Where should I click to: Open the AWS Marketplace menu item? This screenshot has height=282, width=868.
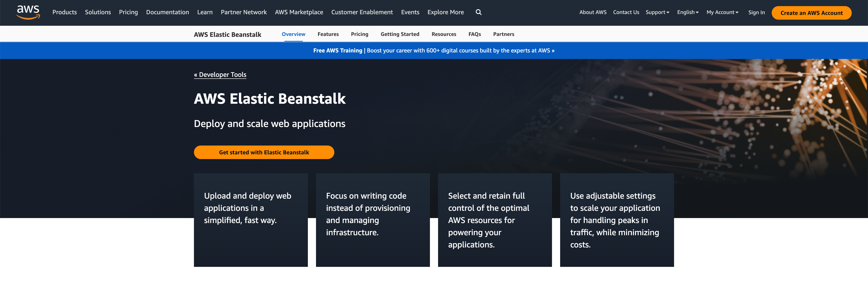(299, 12)
